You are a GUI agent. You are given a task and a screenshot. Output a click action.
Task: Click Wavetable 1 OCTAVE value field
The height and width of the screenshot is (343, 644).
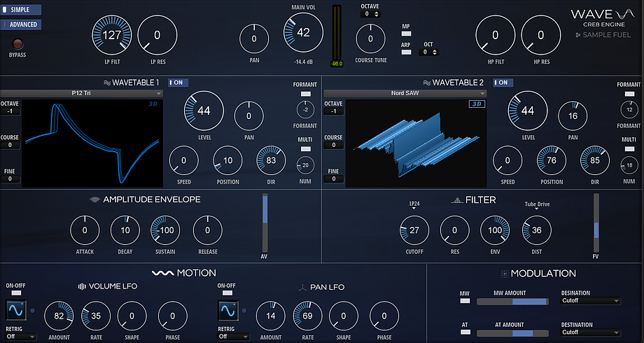10,111
